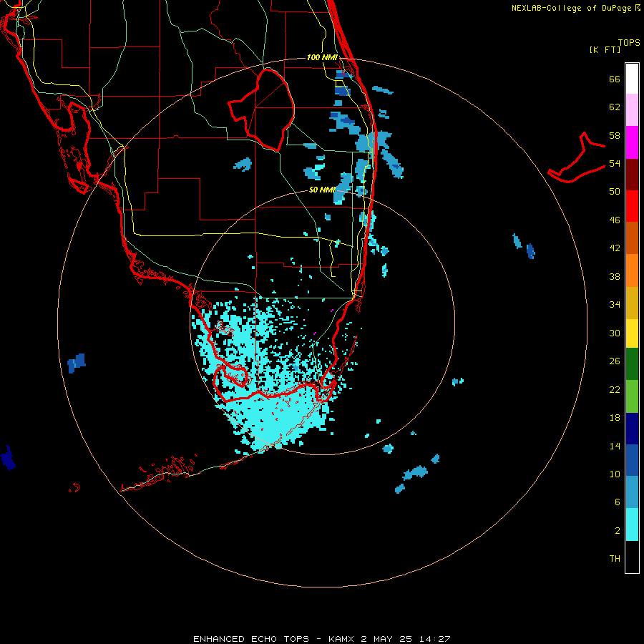Click the 18 legend value label
This screenshot has height=644, width=644.
coord(615,418)
